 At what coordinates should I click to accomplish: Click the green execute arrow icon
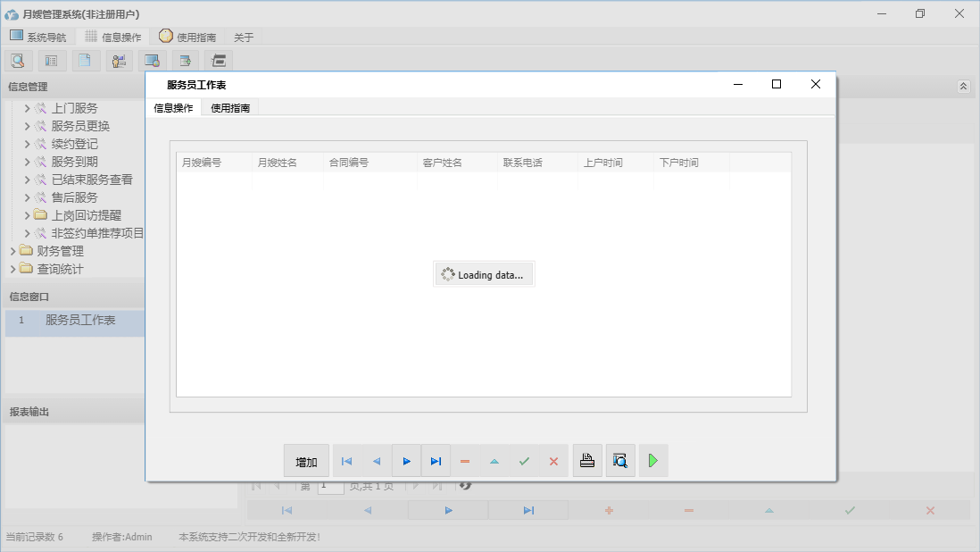[652, 460]
